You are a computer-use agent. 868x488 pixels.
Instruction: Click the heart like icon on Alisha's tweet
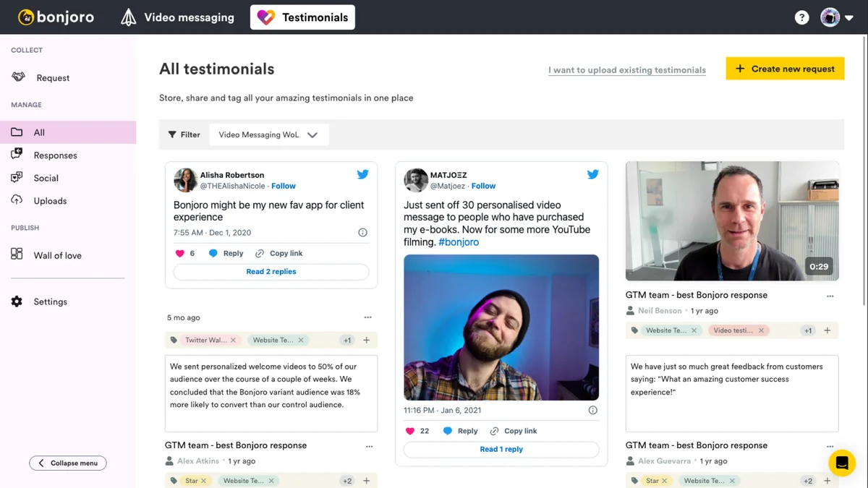coord(180,253)
